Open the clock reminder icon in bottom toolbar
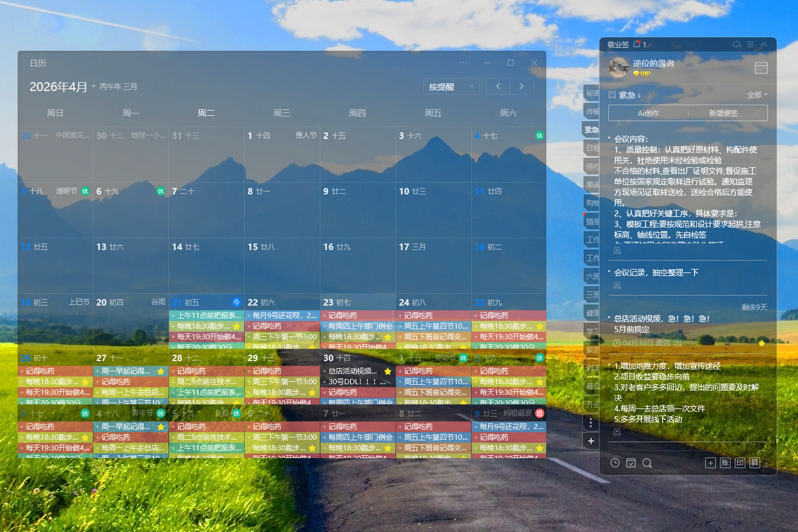This screenshot has width=798, height=532. [x=615, y=463]
